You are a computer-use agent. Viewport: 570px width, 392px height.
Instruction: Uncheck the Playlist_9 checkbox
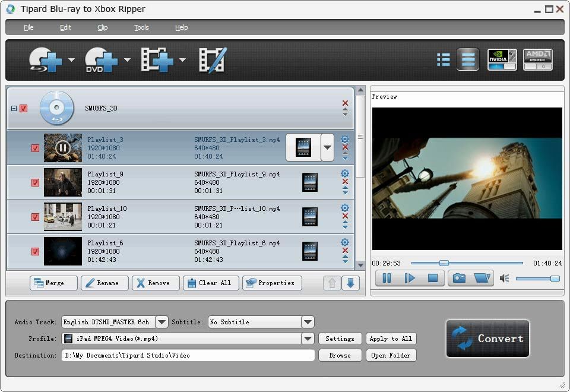coord(35,182)
